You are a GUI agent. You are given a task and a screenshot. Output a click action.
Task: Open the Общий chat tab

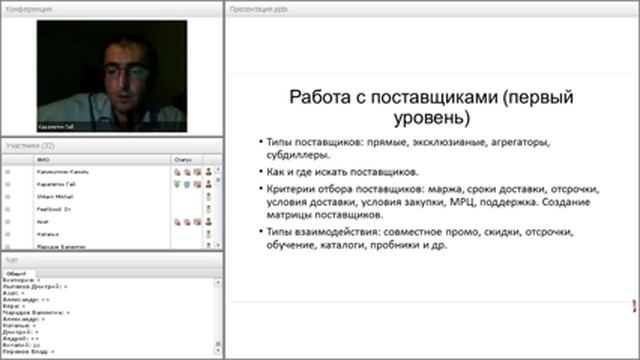[16, 273]
